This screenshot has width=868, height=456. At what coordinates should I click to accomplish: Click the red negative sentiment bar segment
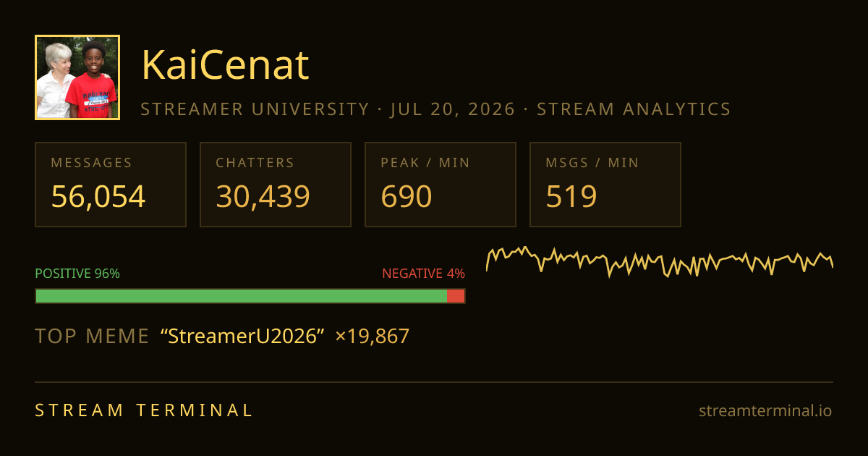click(x=456, y=296)
